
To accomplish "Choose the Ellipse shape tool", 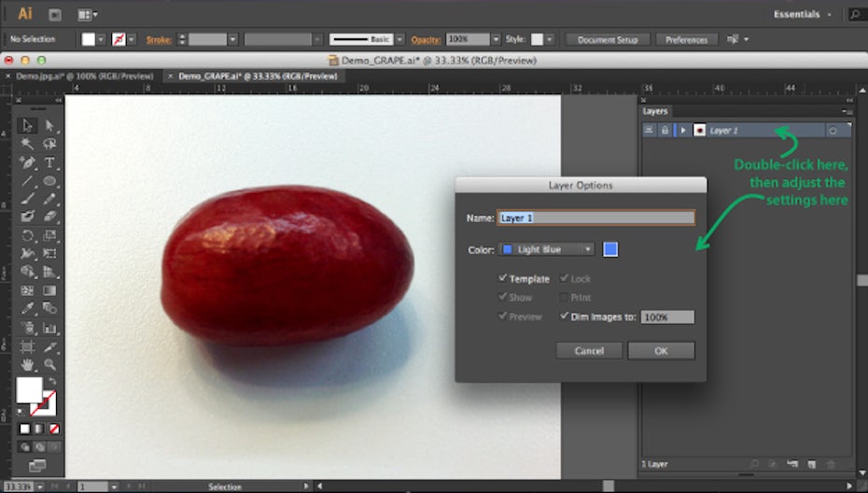I will pos(49,181).
